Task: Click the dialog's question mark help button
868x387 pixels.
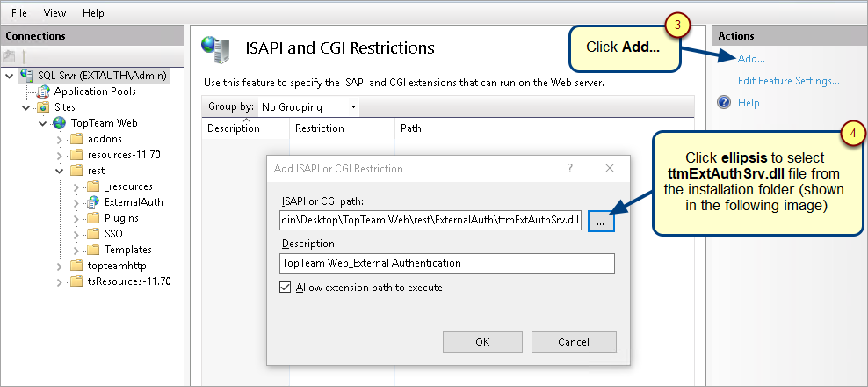Action: click(x=570, y=169)
